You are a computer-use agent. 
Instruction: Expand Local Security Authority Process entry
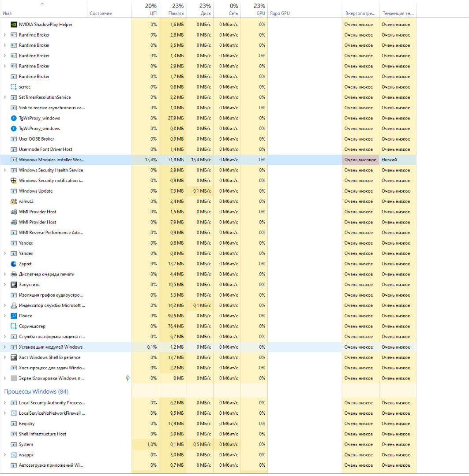[x=4, y=403]
